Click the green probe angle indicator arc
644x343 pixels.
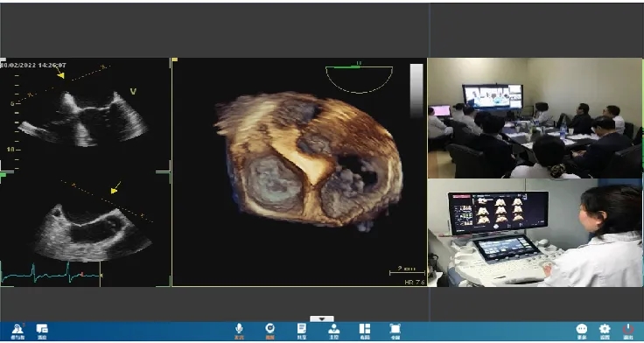[360, 78]
